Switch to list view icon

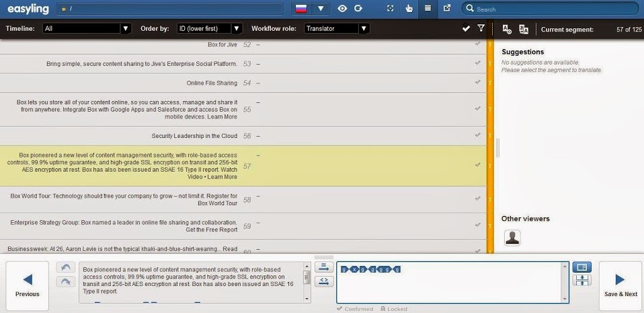click(428, 8)
